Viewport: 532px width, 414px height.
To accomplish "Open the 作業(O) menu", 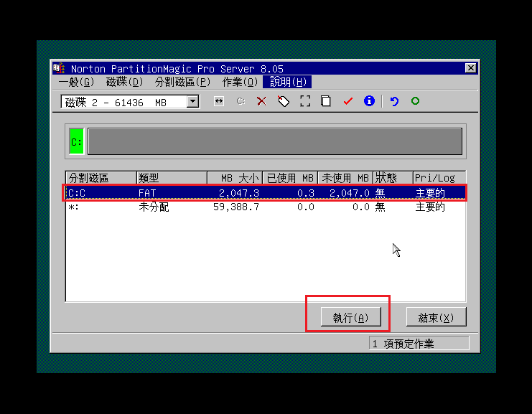I will [240, 83].
